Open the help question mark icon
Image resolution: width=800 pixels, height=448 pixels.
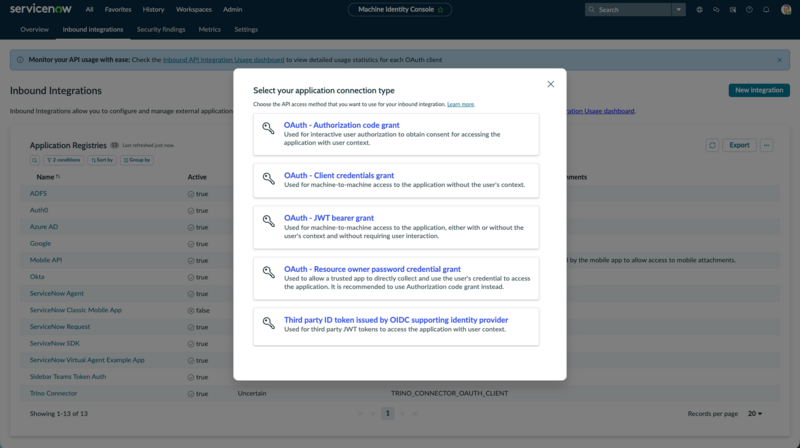pyautogui.click(x=749, y=10)
